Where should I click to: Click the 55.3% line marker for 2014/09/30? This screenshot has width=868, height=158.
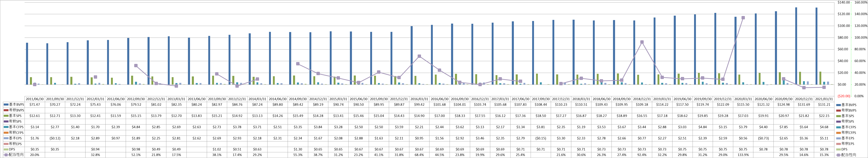pos(298,64)
